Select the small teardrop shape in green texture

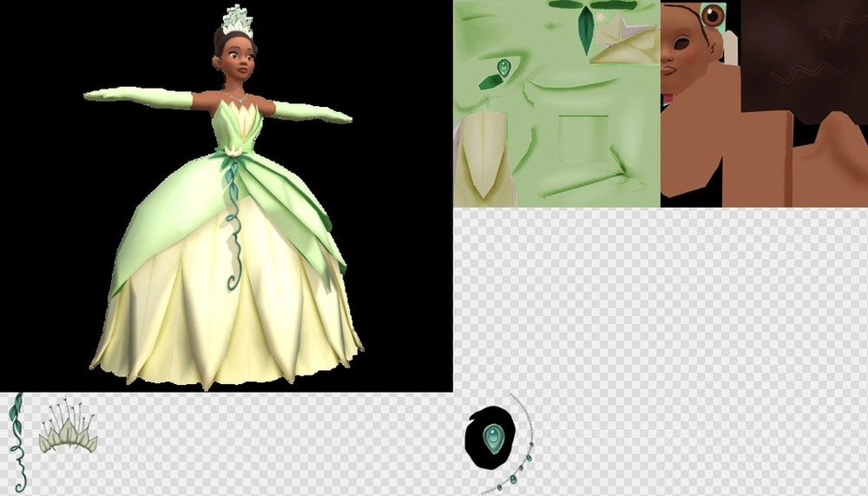click(x=503, y=66)
